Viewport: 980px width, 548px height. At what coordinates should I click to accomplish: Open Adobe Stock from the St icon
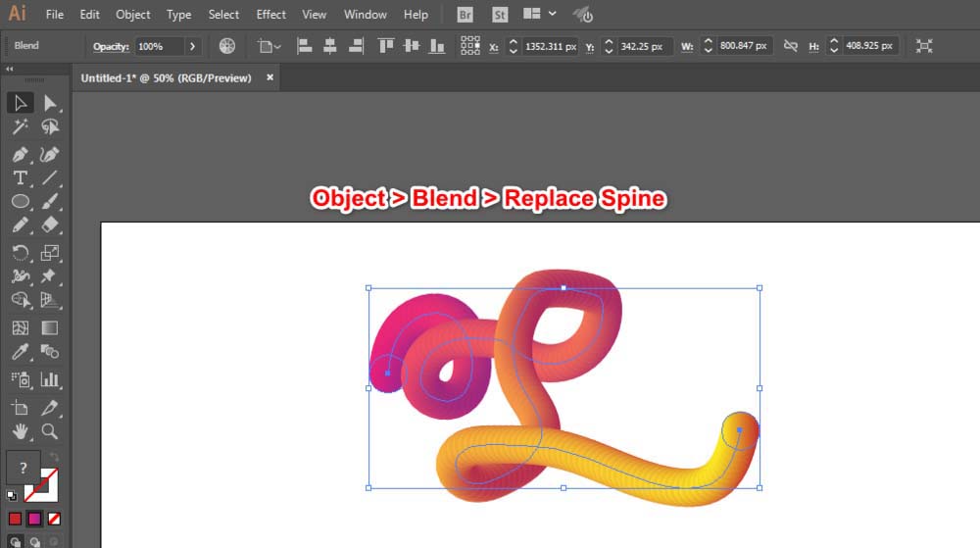pyautogui.click(x=500, y=15)
